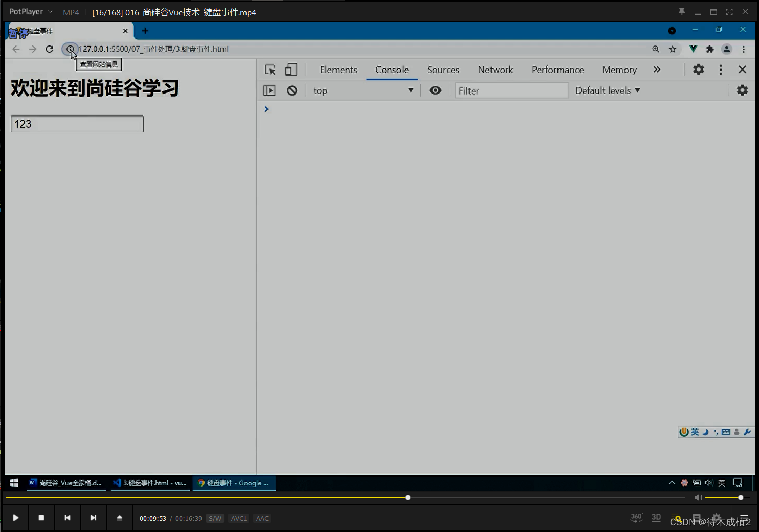Bookmark this page with the star icon
Viewport: 759px width, 532px height.
673,49
